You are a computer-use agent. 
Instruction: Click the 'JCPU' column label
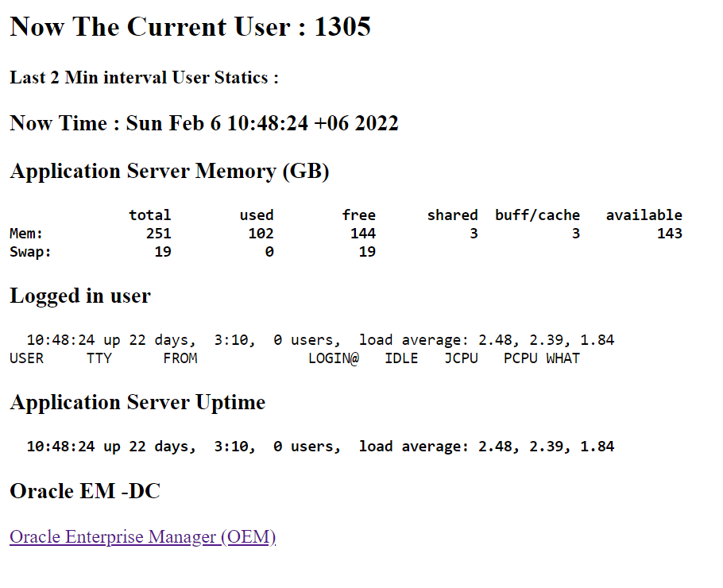point(461,358)
